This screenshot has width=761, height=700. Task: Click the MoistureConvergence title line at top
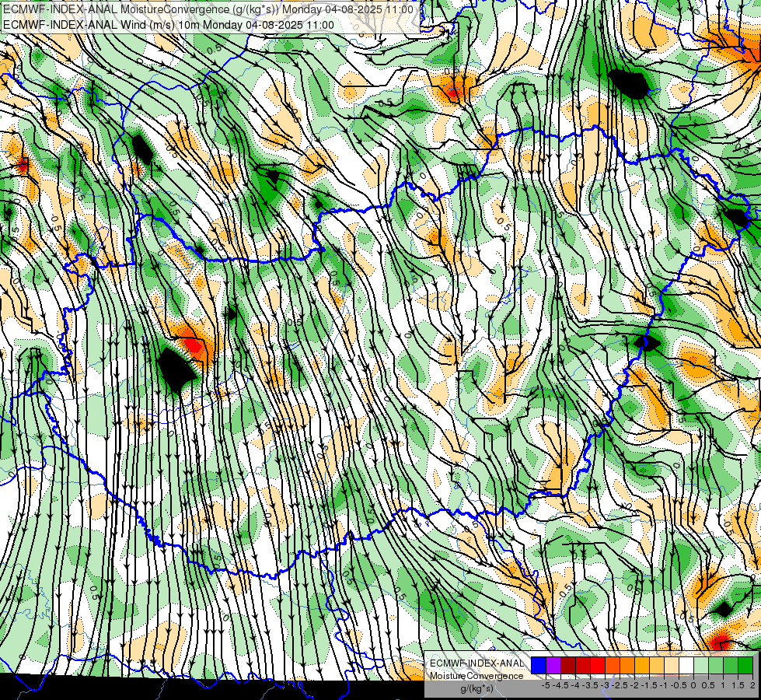[x=208, y=9]
